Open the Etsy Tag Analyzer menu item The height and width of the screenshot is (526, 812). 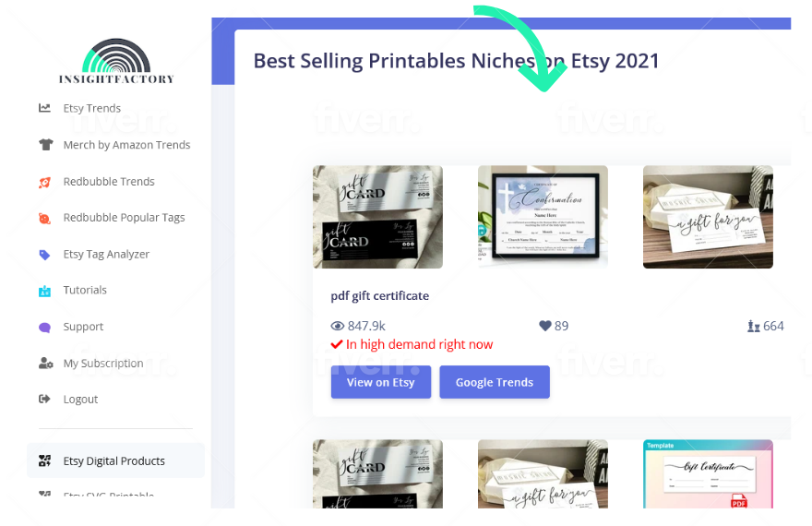(x=107, y=254)
